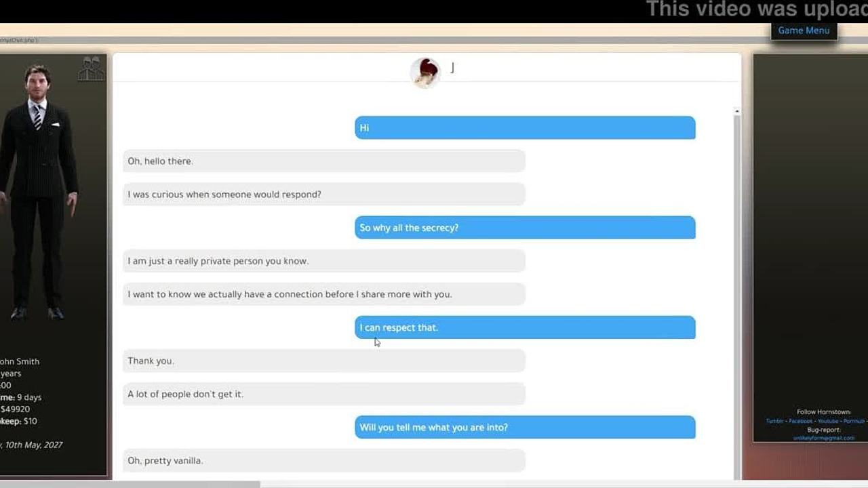Click the 'Hi' message bubble
The height and width of the screenshot is (488, 868).
coord(525,128)
